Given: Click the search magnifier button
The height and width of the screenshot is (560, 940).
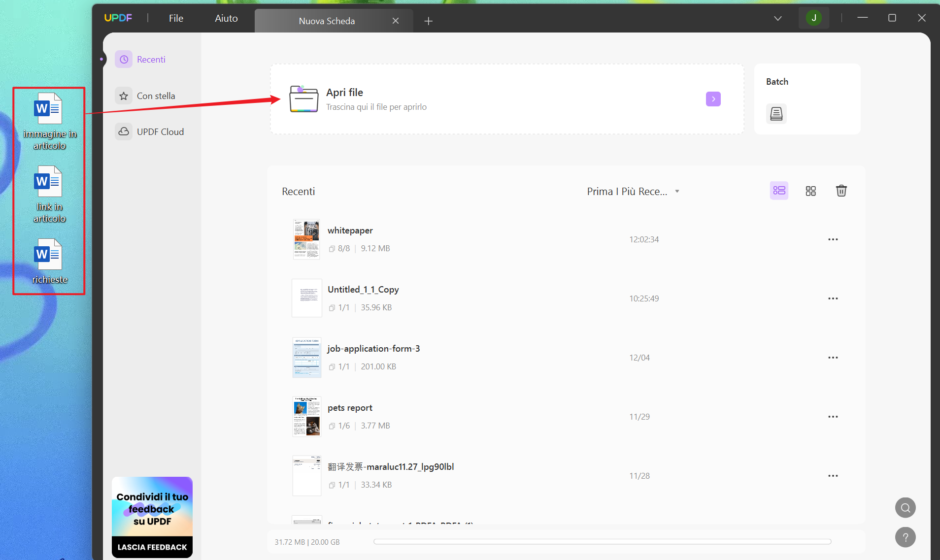Looking at the screenshot, I should pos(905,508).
